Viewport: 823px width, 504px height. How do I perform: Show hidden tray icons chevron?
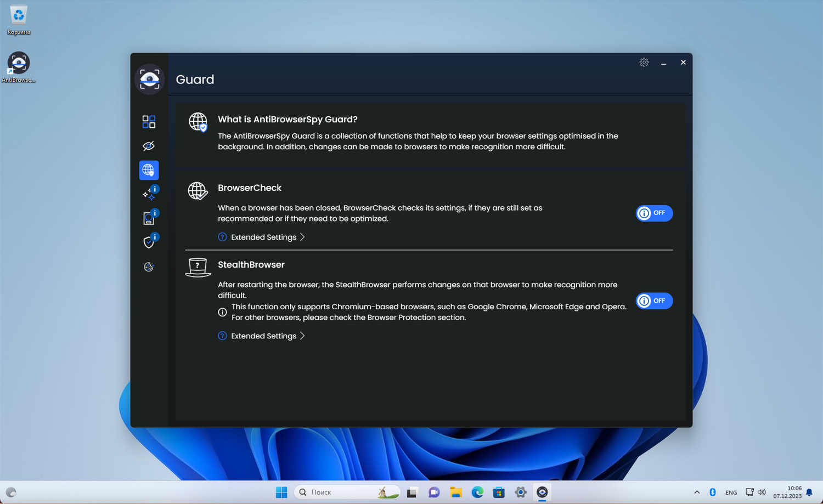coord(697,492)
